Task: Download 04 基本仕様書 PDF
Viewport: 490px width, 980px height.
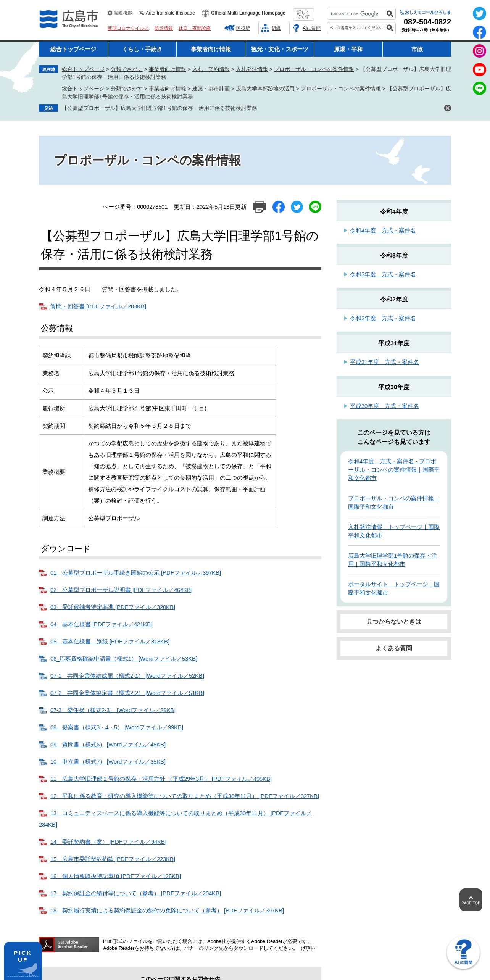Action: (101, 624)
